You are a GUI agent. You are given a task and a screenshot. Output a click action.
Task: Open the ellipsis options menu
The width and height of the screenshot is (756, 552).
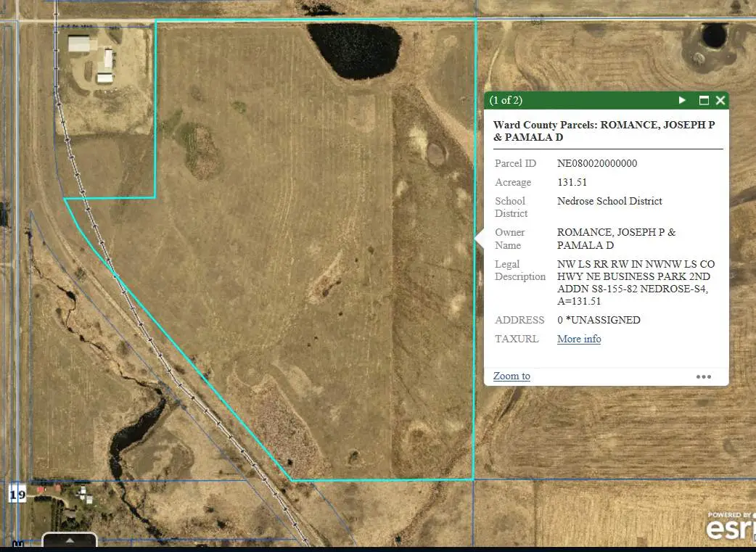(704, 376)
